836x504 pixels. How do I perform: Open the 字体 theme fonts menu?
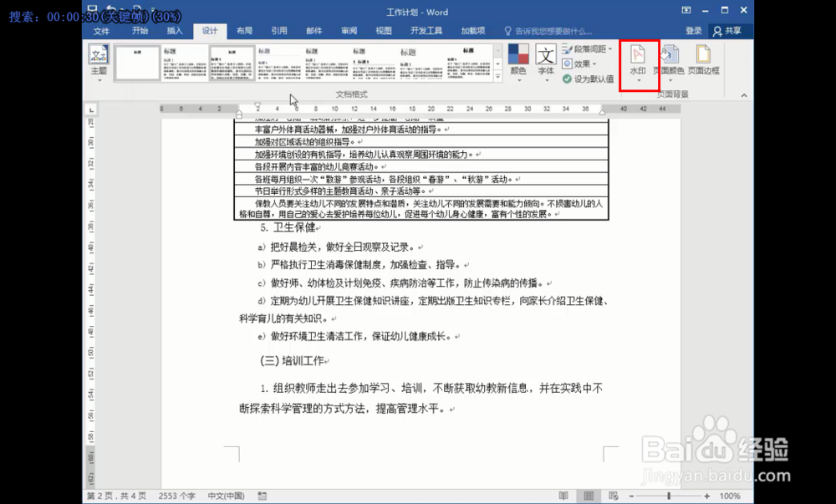(x=546, y=63)
